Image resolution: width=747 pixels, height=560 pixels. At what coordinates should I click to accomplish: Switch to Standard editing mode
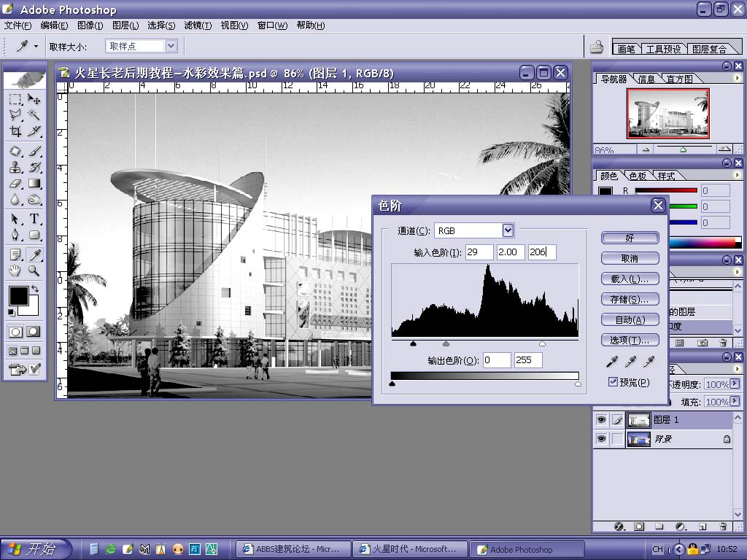coord(15,332)
